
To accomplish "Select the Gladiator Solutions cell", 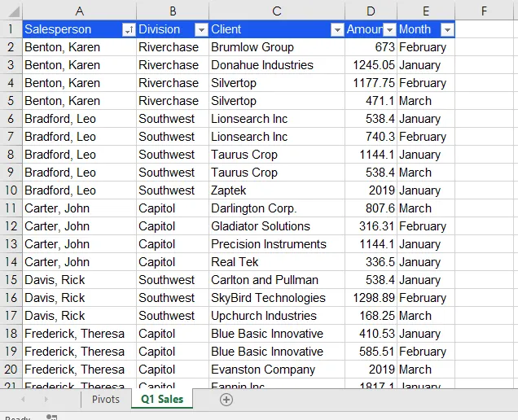I will 277,226.
